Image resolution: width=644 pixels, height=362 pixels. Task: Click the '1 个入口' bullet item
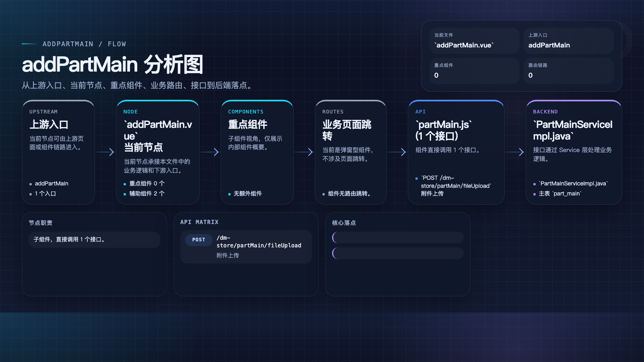click(x=45, y=193)
